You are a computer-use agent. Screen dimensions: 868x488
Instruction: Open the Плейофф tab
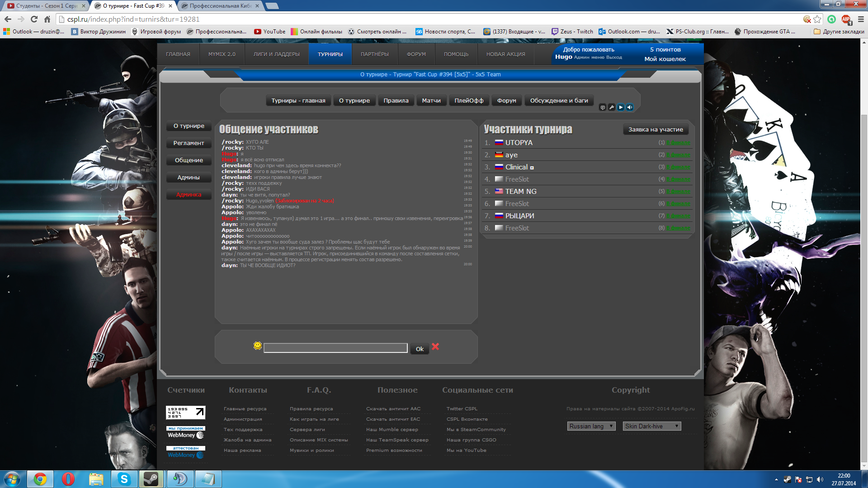[x=469, y=101]
